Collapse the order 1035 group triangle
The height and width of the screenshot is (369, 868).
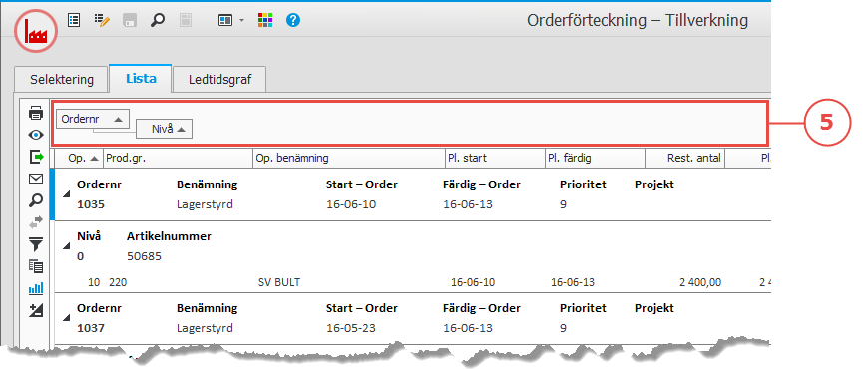[67, 193]
